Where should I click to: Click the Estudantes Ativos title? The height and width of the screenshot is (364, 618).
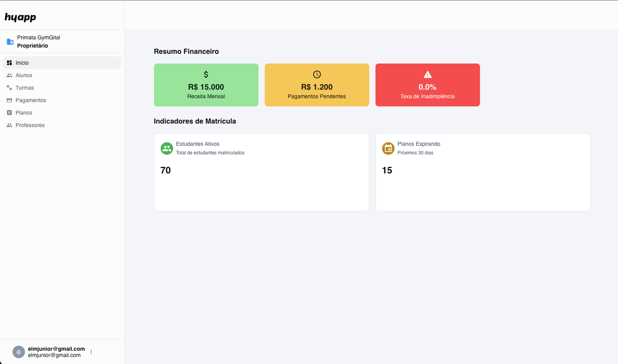198,144
